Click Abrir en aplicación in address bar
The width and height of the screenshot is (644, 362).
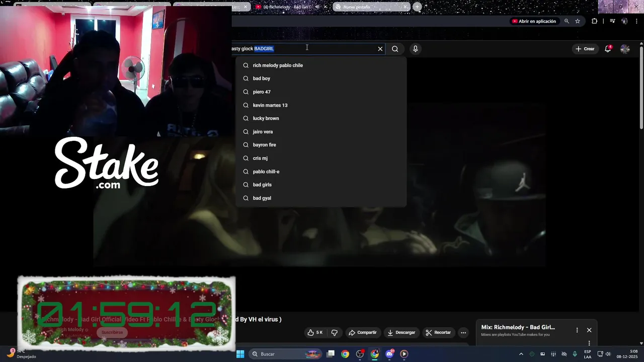point(534,21)
